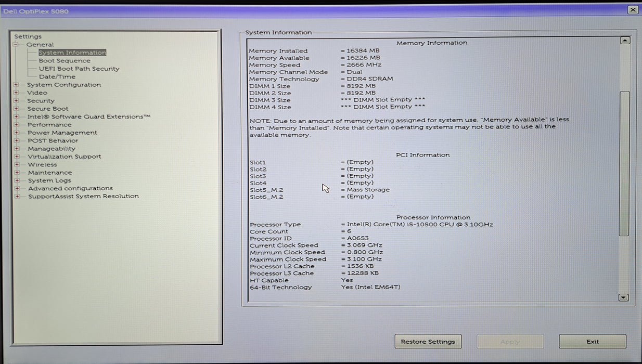
Task: Expand the Advanced configurations node
Action: pyautogui.click(x=17, y=188)
